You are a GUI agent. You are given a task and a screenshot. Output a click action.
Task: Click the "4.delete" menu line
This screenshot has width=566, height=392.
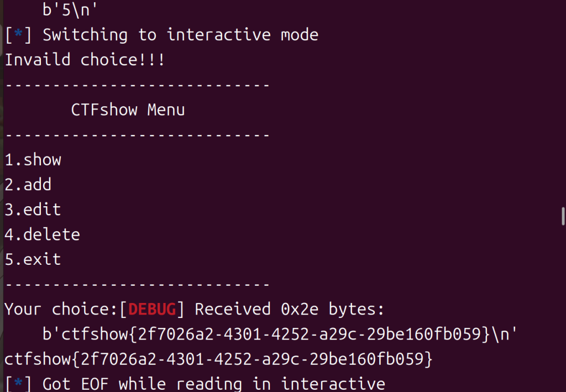43,234
